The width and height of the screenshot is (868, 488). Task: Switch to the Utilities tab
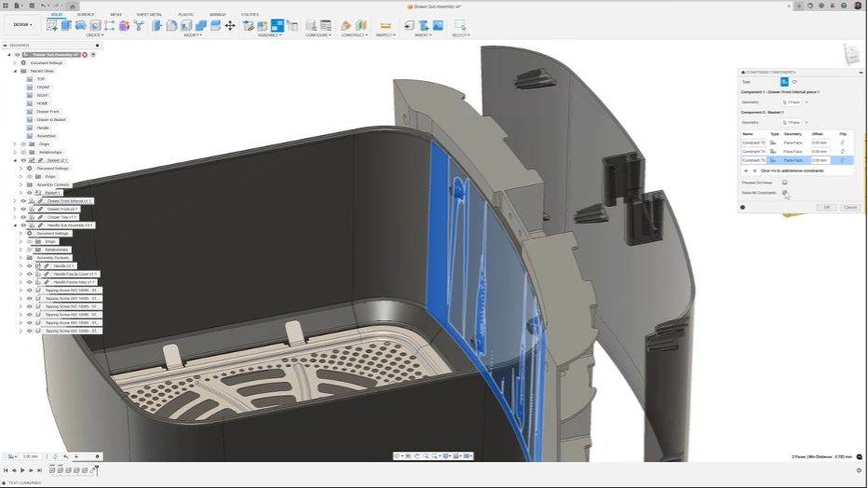[x=250, y=14]
